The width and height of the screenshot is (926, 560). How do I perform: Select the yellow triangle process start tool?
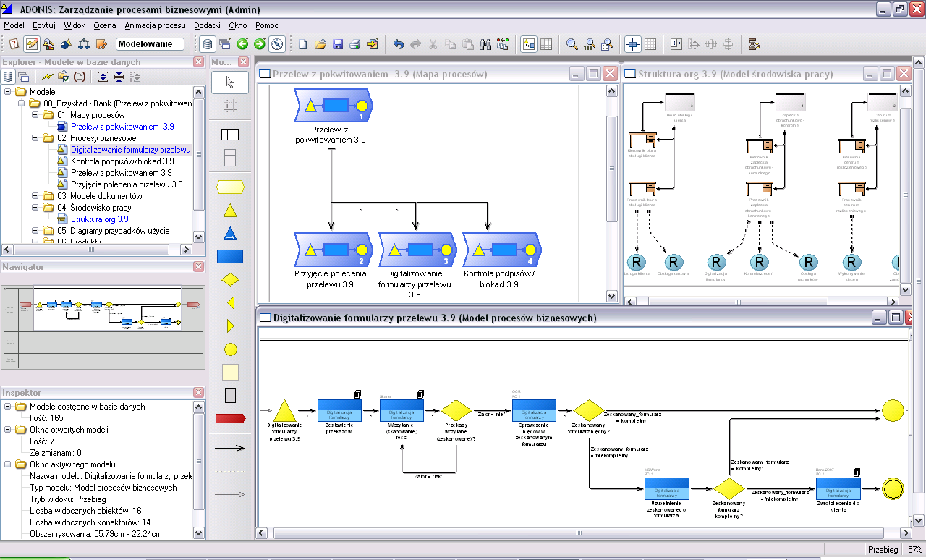[x=230, y=211]
